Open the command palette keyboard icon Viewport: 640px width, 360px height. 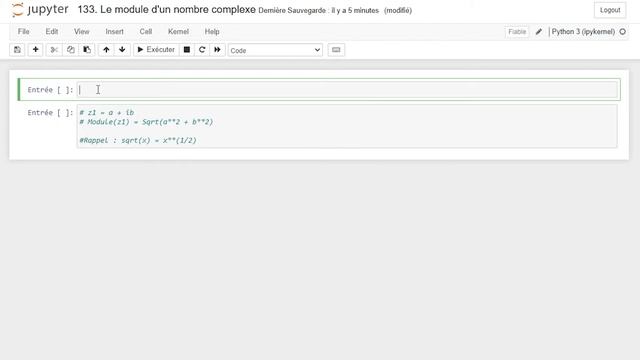point(336,50)
